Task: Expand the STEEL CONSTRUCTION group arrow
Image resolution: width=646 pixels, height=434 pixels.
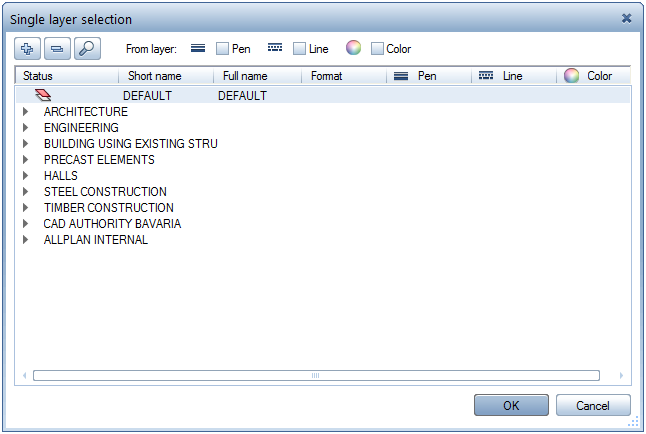Action: 25,192
